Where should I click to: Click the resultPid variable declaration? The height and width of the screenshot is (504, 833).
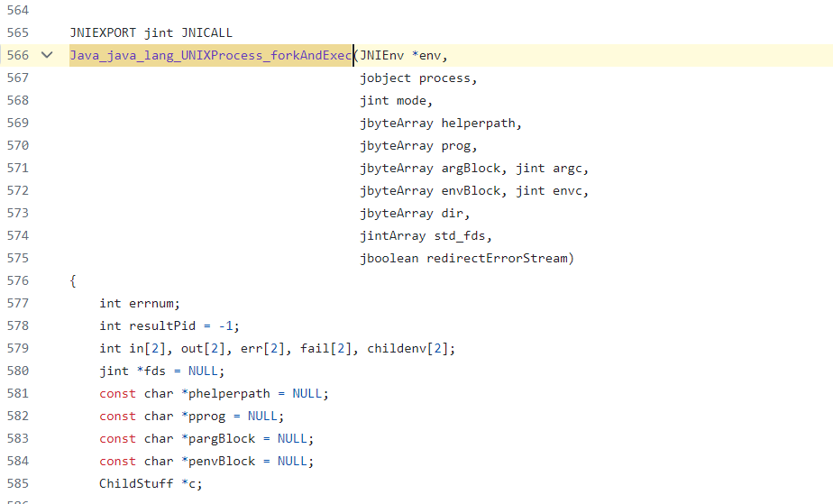[x=162, y=325]
